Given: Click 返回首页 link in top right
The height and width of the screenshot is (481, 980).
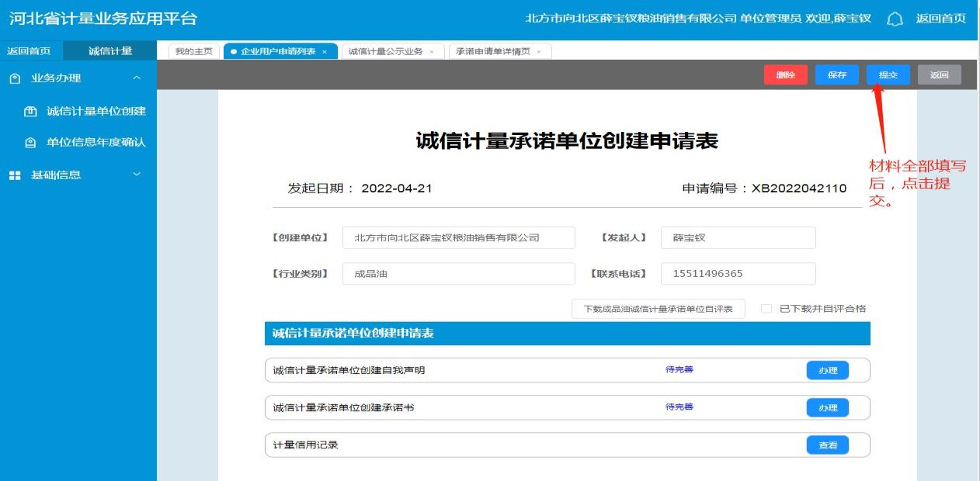Looking at the screenshot, I should click(x=940, y=19).
